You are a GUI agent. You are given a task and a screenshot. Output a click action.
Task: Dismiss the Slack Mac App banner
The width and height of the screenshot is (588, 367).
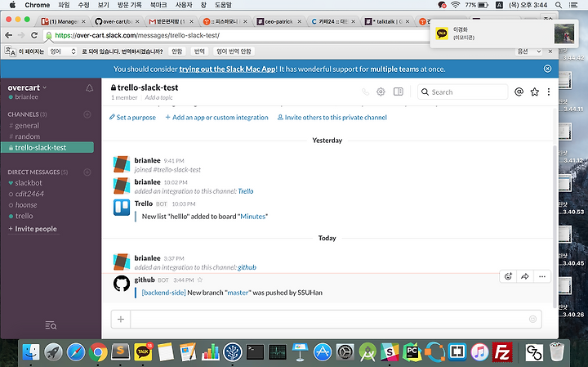(547, 69)
